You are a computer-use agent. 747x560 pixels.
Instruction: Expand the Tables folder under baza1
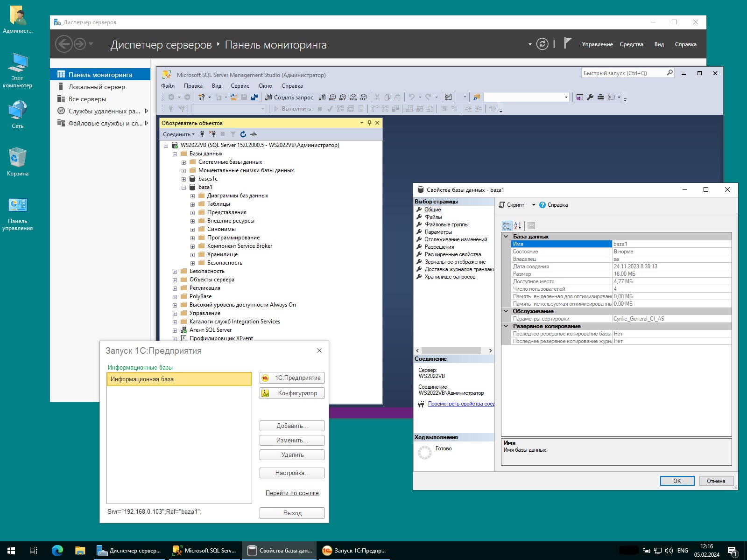coord(192,204)
